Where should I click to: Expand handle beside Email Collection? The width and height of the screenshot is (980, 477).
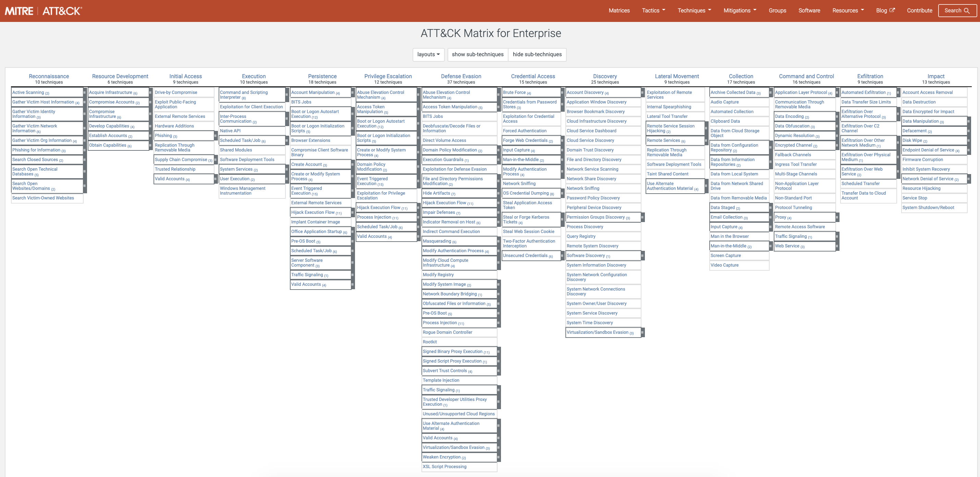(x=771, y=217)
